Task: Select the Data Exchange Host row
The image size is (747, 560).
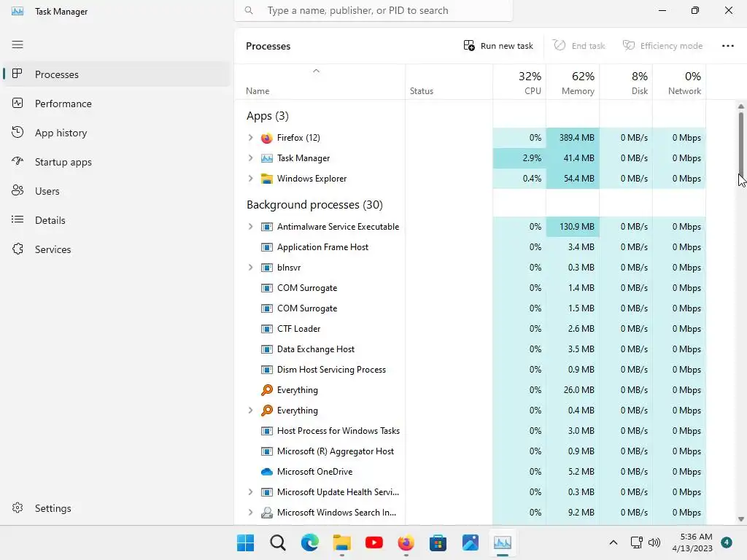Action: coord(471,349)
